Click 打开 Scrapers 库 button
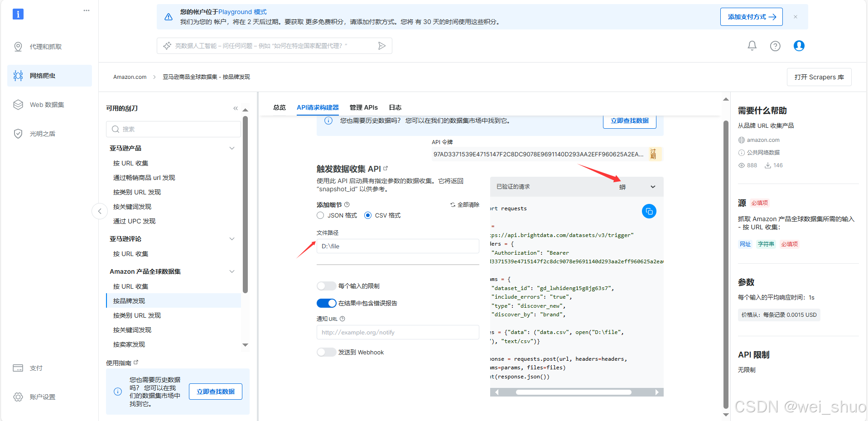The image size is (868, 421). tap(819, 77)
